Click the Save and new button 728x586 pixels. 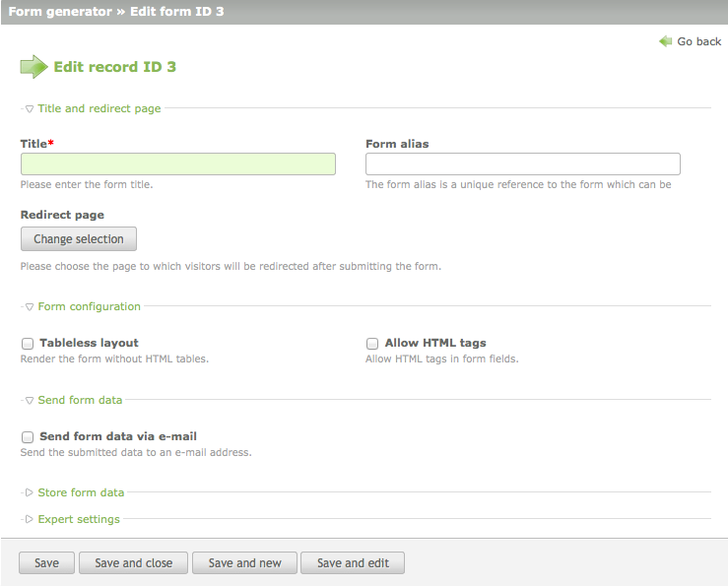tap(245, 563)
